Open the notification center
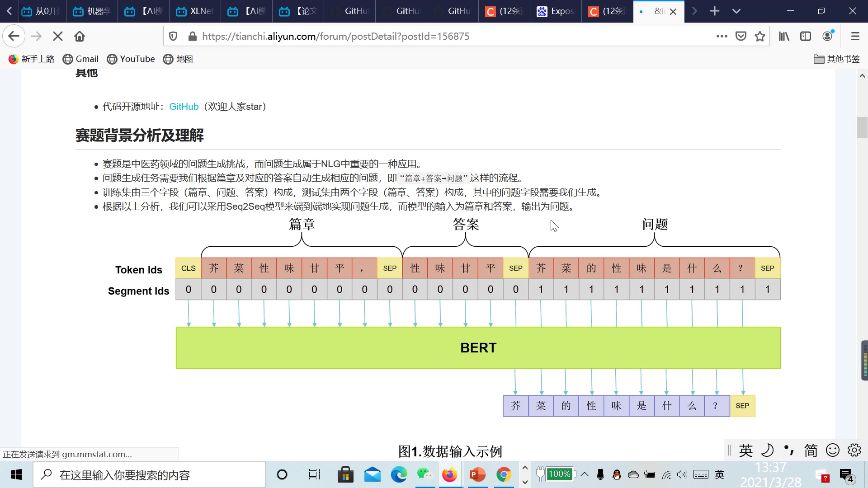 [x=846, y=475]
